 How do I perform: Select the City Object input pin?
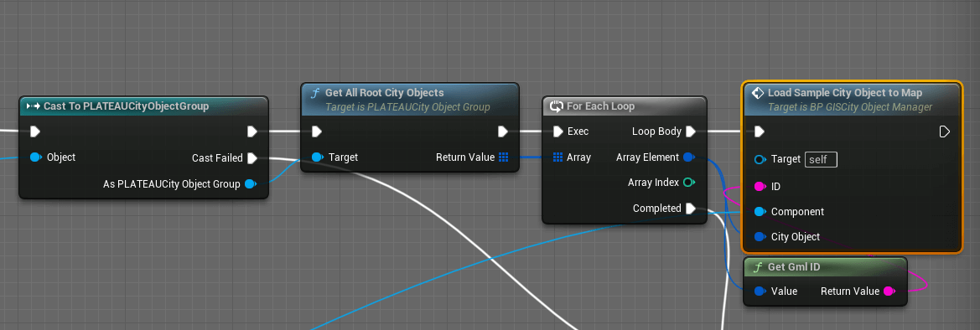760,237
